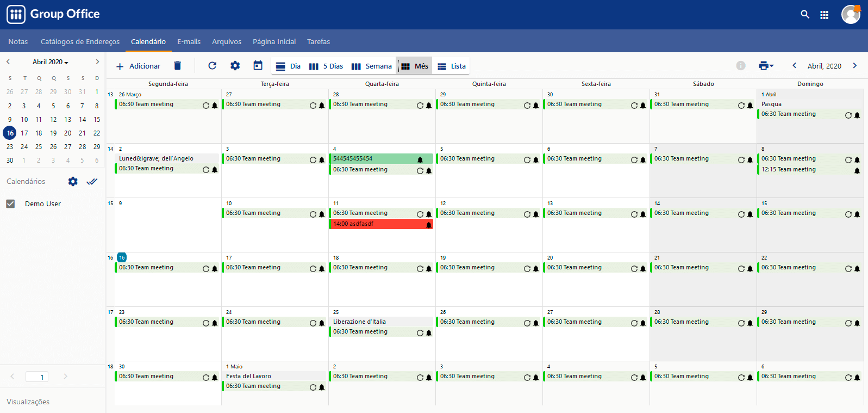The image size is (868, 413).
Task: Open the user avatar menu
Action: [851, 15]
